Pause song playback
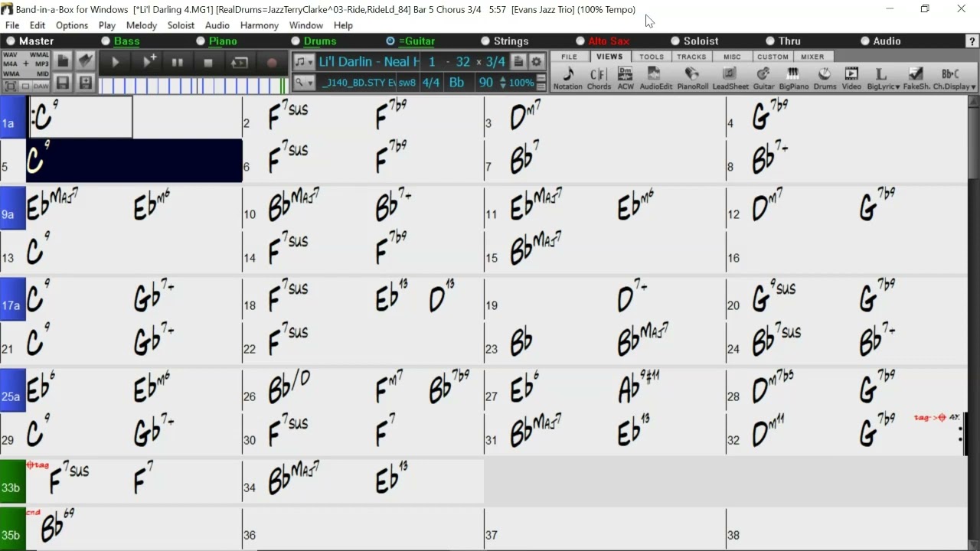 178,63
